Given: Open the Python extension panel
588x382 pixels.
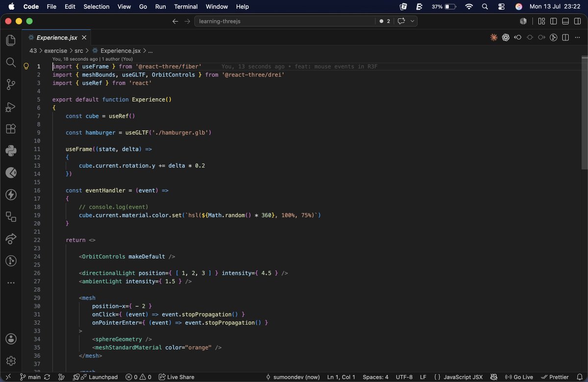Looking at the screenshot, I should point(11,151).
